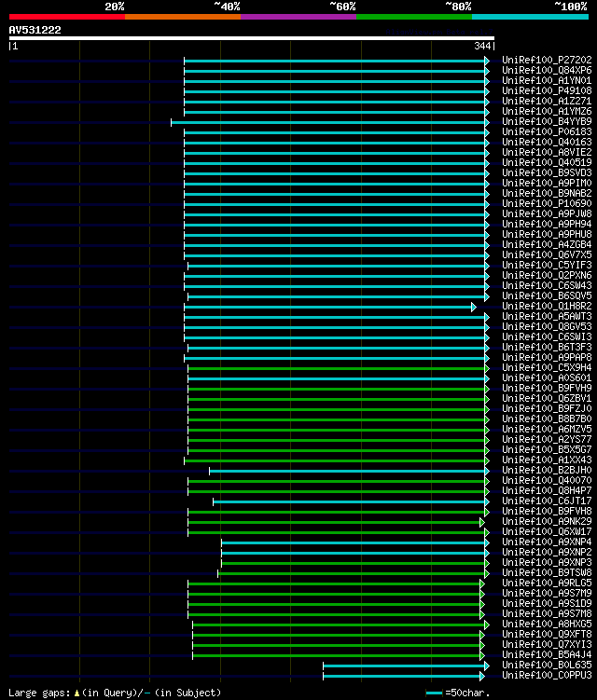Choose the UniRef100_Q2PXN6 entry

[x=547, y=276]
